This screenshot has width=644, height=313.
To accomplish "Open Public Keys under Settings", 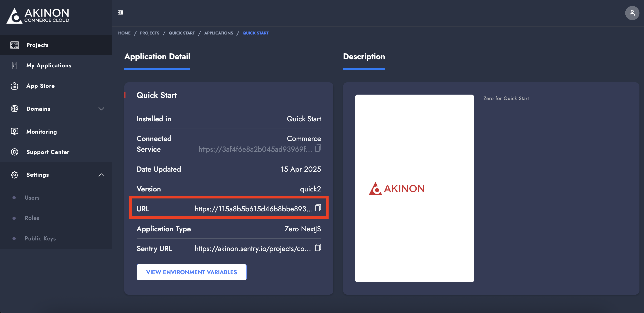I will pyautogui.click(x=40, y=238).
